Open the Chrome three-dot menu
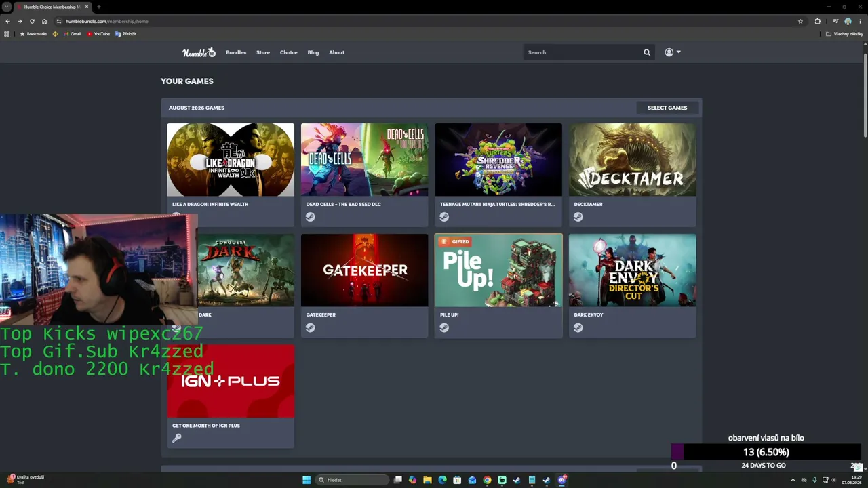The image size is (868, 488). [x=860, y=21]
